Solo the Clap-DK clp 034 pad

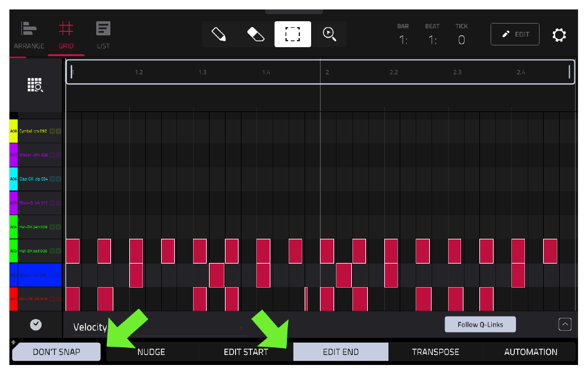[x=58, y=179]
